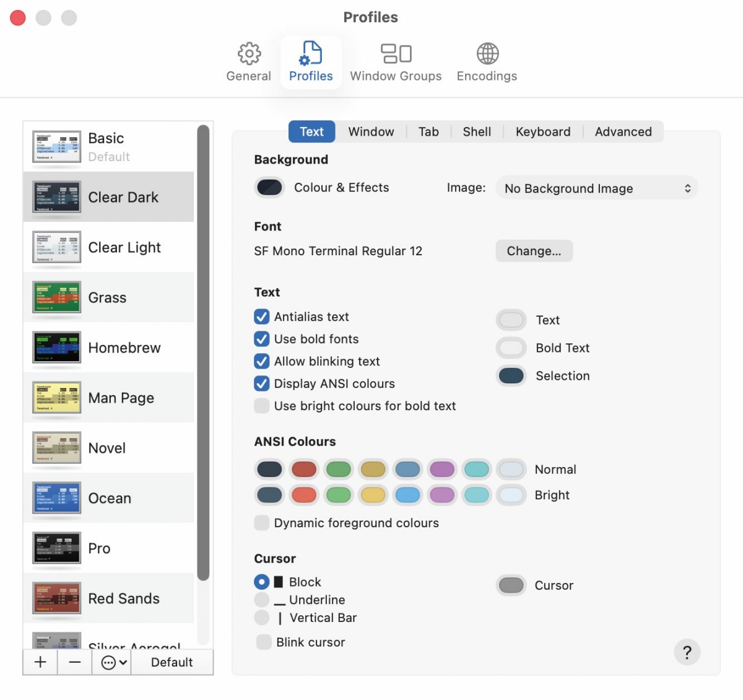Open the Window Groups pane

point(396,63)
